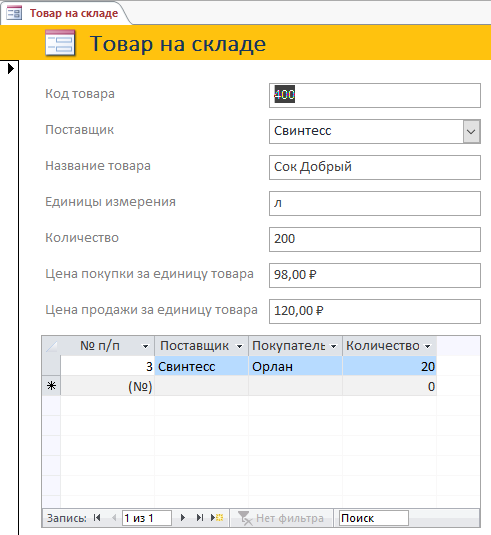The height and width of the screenshot is (535, 491).
Task: Open subform Поставщик column dropdown arrow
Action: 240,346
